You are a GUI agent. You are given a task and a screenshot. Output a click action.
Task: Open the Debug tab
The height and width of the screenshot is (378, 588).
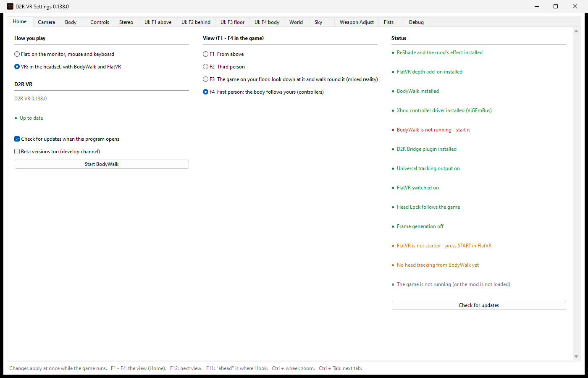pyautogui.click(x=416, y=22)
